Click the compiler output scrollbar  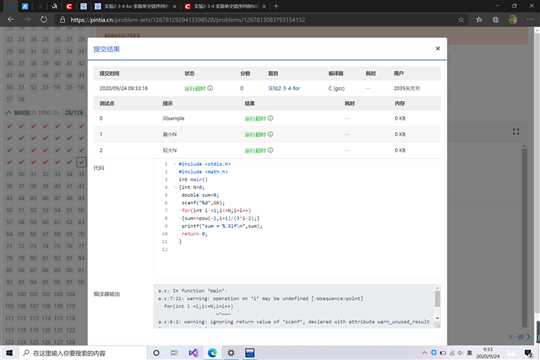coord(437,298)
